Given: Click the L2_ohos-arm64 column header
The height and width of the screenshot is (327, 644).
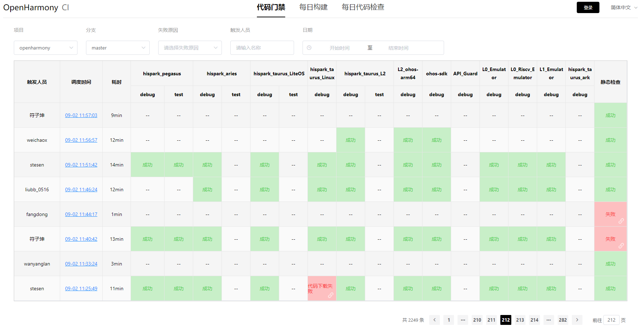Looking at the screenshot, I should [x=408, y=74].
